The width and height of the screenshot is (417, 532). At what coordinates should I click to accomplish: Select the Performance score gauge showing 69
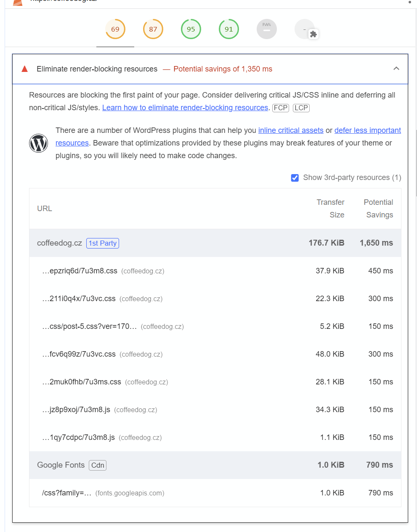pos(115,29)
